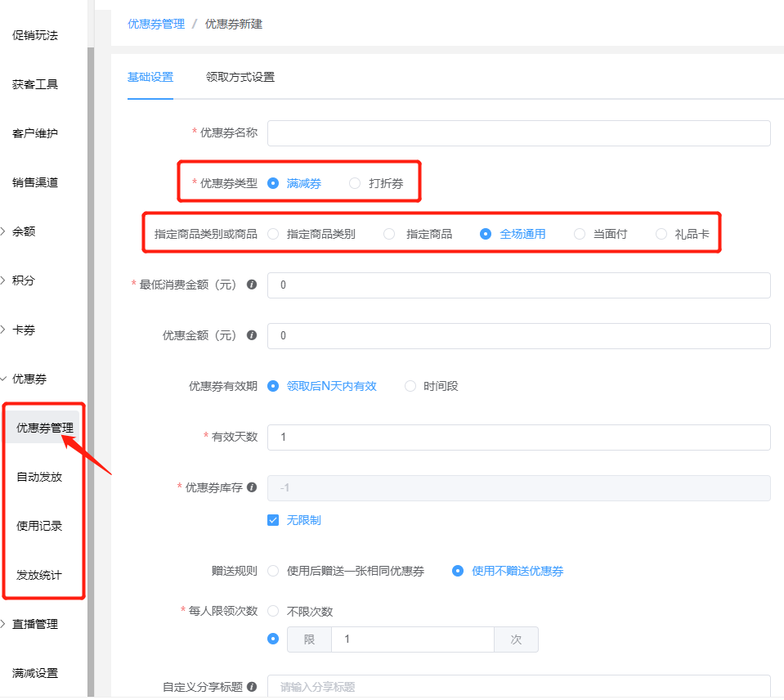The image size is (784, 700).
Task: Expand the 余额 sidebar menu
Action: (x=24, y=231)
